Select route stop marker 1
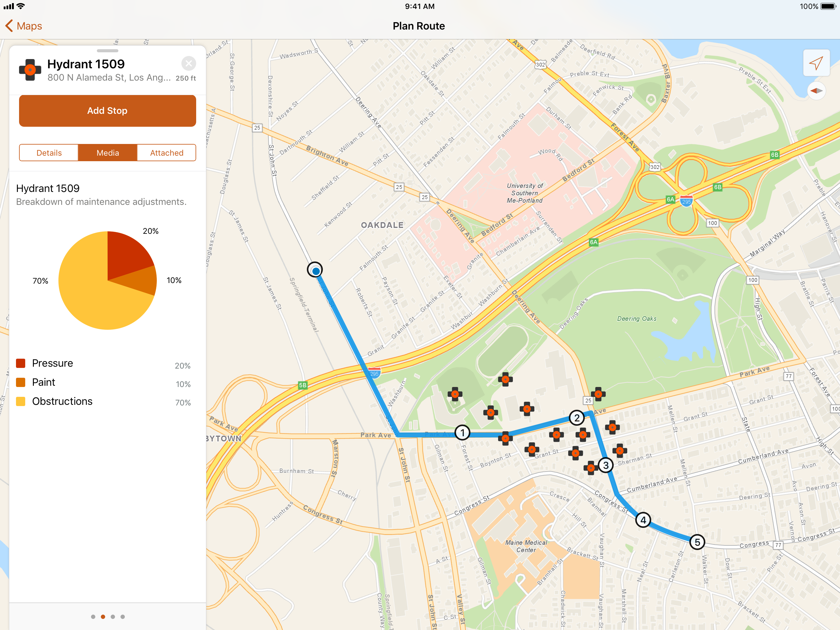 click(462, 433)
